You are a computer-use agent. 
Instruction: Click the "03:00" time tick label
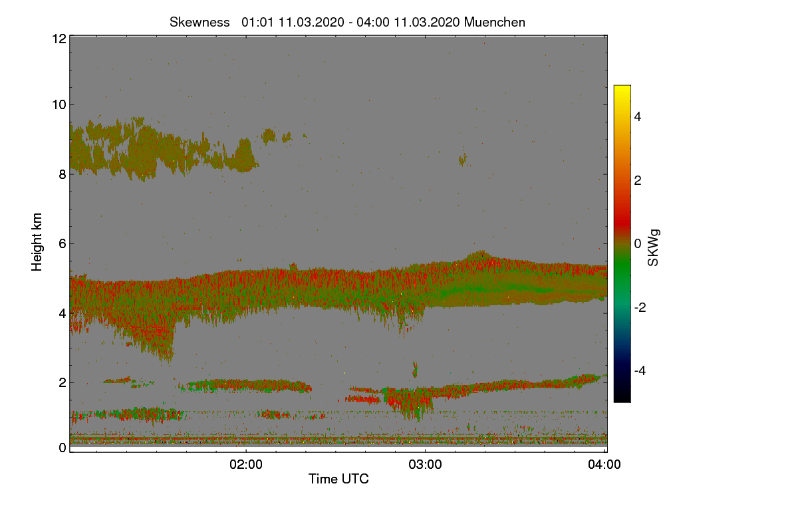(426, 464)
